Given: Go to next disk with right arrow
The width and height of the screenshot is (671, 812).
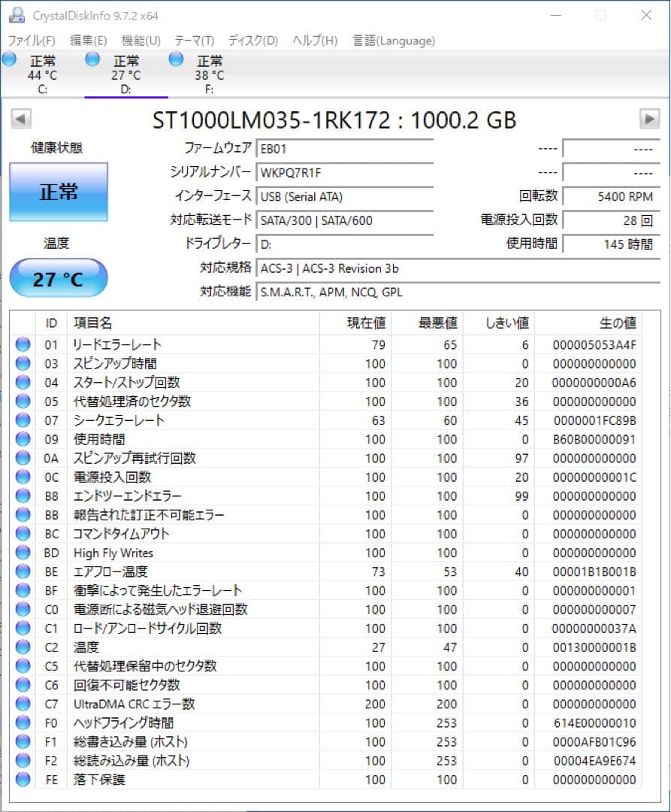Looking at the screenshot, I should pos(649,119).
